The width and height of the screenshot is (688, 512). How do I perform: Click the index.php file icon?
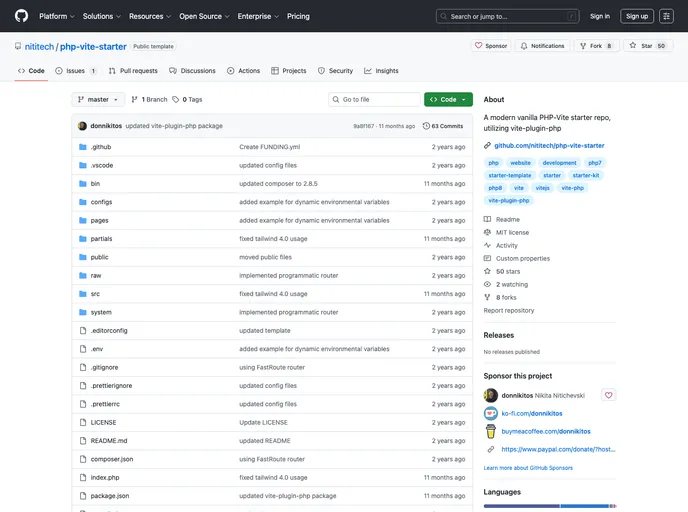pos(83,477)
